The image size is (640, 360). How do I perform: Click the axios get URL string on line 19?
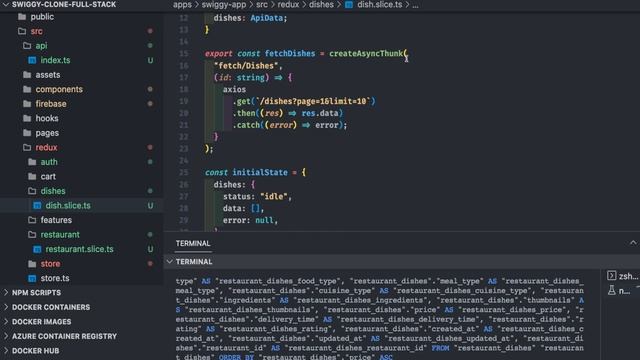coord(313,101)
